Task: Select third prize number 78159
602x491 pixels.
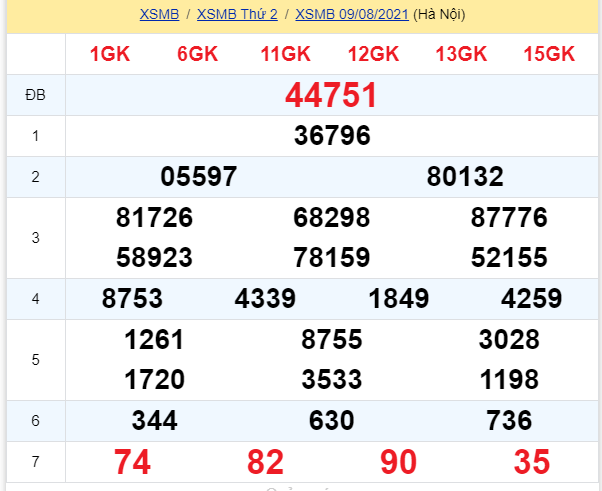Action: point(332,258)
